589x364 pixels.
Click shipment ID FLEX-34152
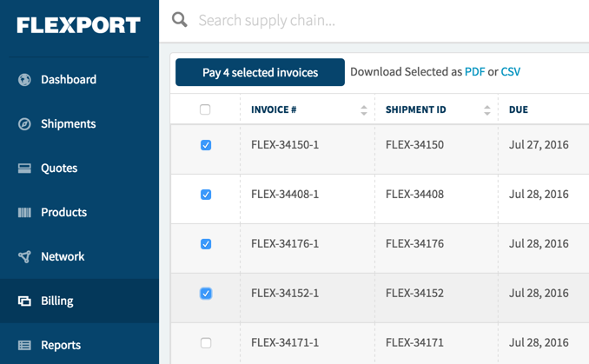click(x=414, y=293)
